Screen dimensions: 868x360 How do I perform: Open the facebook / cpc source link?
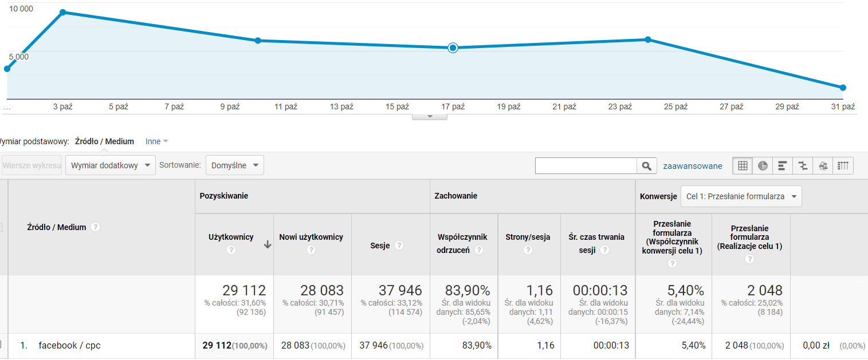pos(69,345)
